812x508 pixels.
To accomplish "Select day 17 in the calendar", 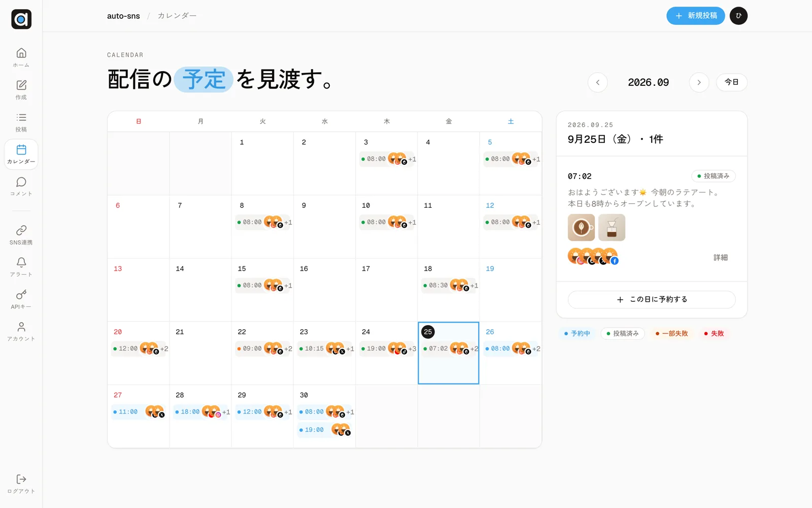I will click(387, 290).
